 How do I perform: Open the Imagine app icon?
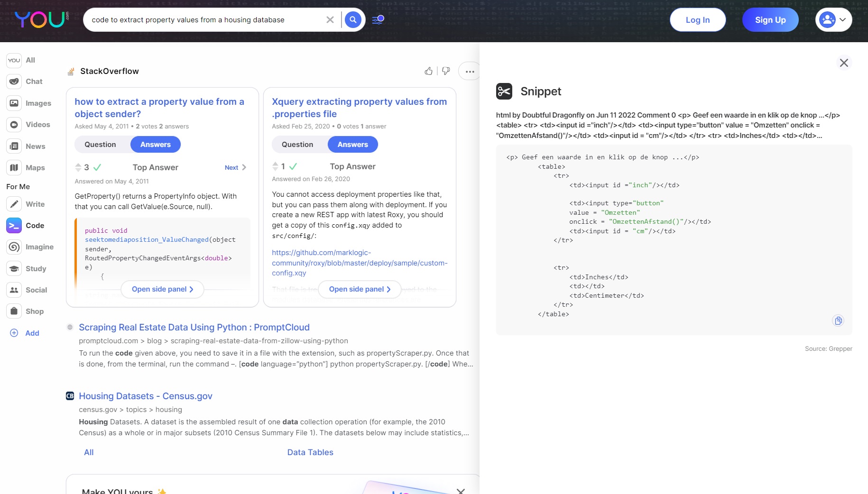(x=14, y=247)
